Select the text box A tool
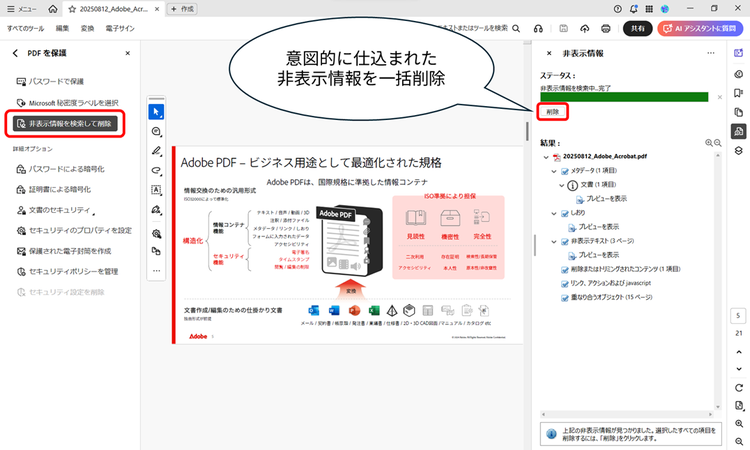Image resolution: width=750 pixels, height=450 pixels. coord(156,190)
